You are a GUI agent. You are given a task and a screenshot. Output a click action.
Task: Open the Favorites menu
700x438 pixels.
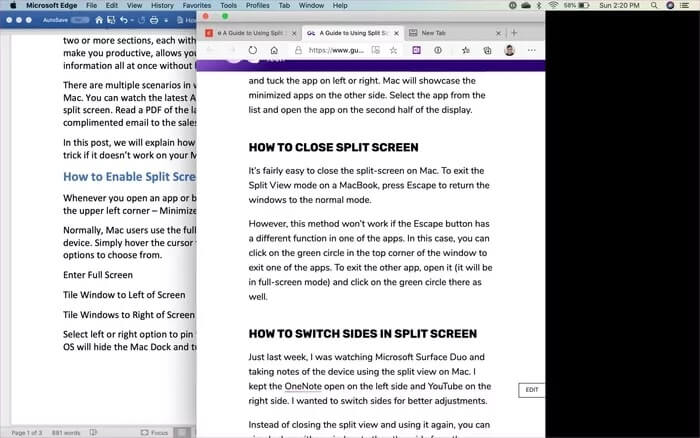click(x=197, y=5)
